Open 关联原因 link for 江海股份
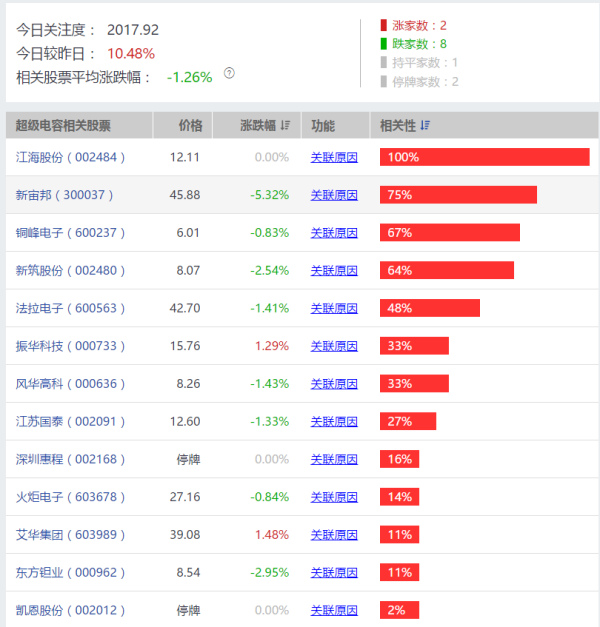 [334, 157]
